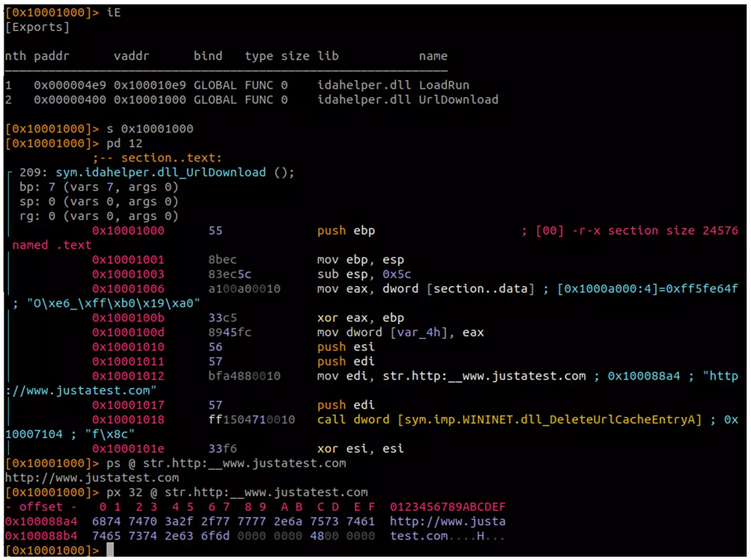
Task: Click the 'mov eax, dword [section..data]' instruction
Action: pos(426,289)
